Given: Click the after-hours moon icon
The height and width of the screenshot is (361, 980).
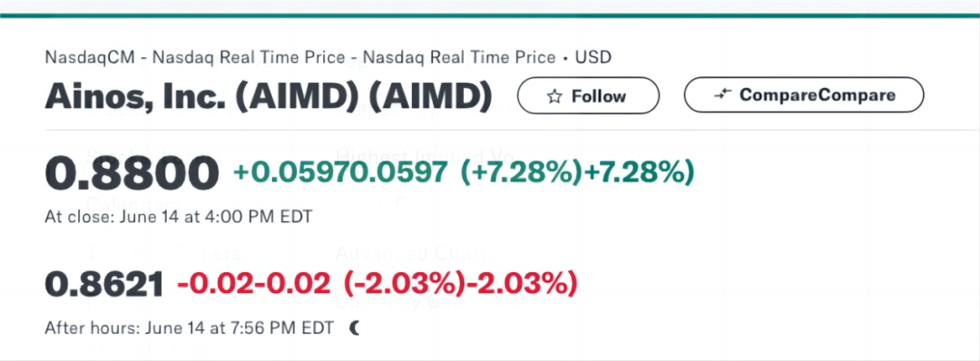Looking at the screenshot, I should pos(355,328).
